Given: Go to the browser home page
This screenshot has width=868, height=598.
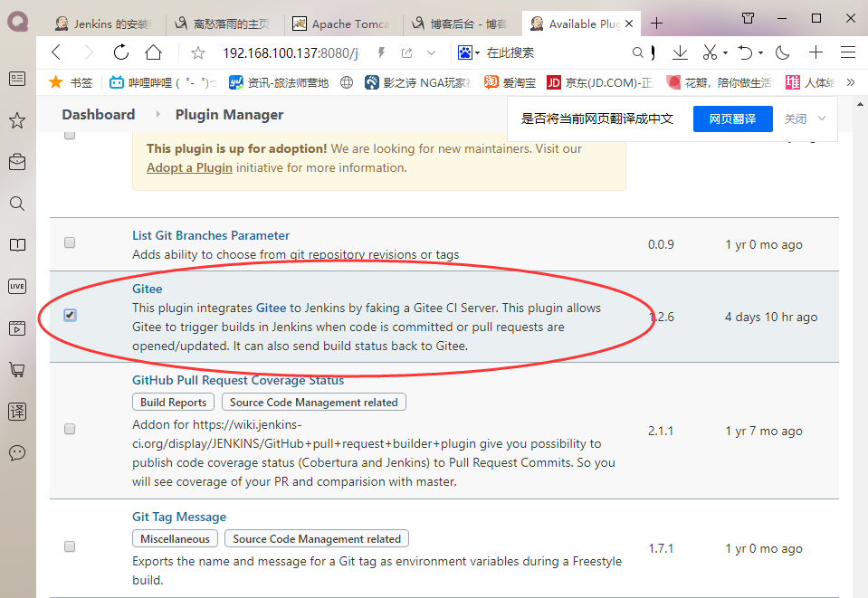Looking at the screenshot, I should pyautogui.click(x=153, y=52).
